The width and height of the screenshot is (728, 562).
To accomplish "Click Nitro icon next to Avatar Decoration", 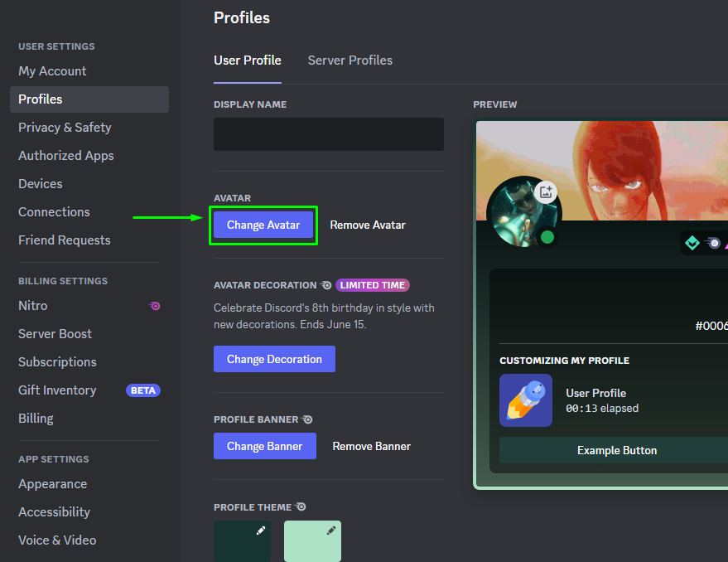I will point(326,285).
